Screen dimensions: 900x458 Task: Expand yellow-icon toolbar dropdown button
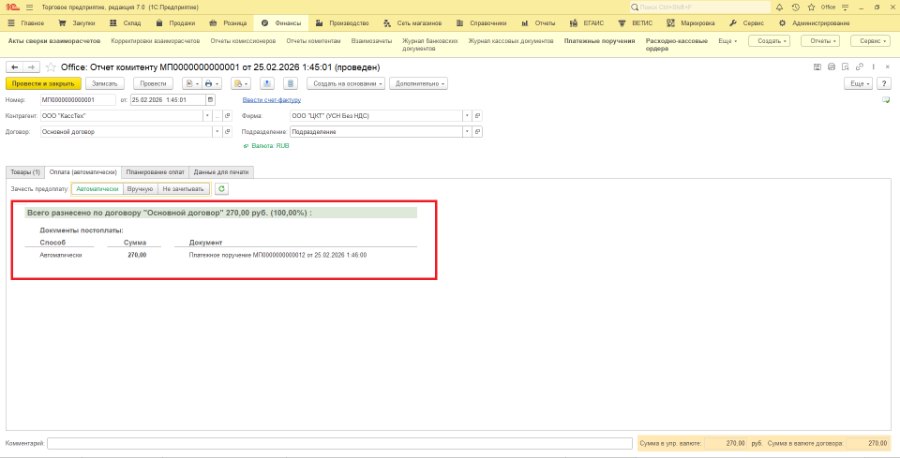[x=241, y=84]
